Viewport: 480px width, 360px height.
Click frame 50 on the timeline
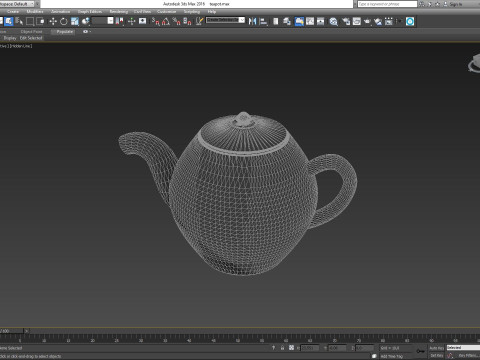pyautogui.click(x=238, y=340)
